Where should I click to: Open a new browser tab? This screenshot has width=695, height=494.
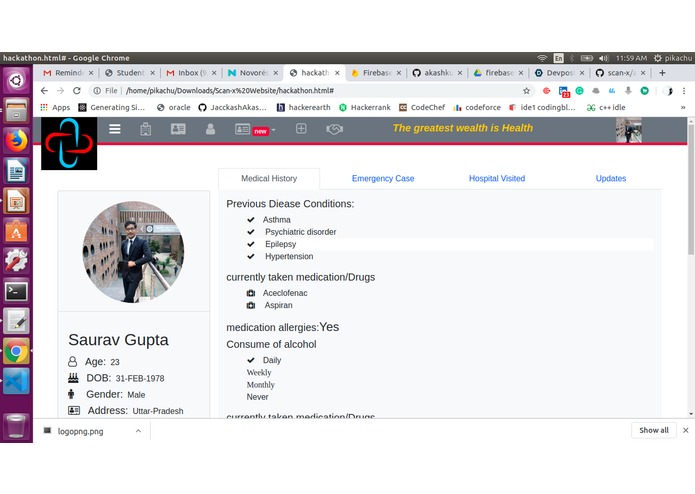tap(662, 73)
